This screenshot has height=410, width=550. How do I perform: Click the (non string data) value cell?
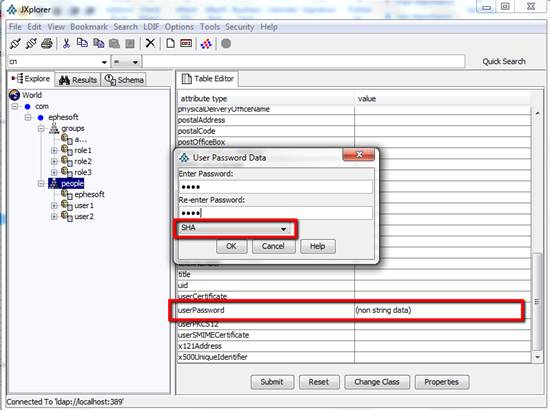[x=443, y=310]
